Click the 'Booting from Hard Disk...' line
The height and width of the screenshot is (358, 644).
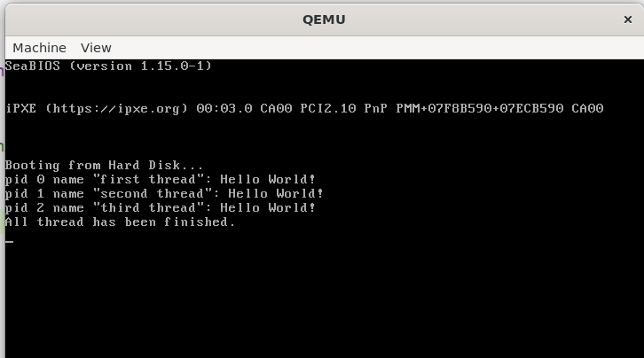tap(104, 165)
